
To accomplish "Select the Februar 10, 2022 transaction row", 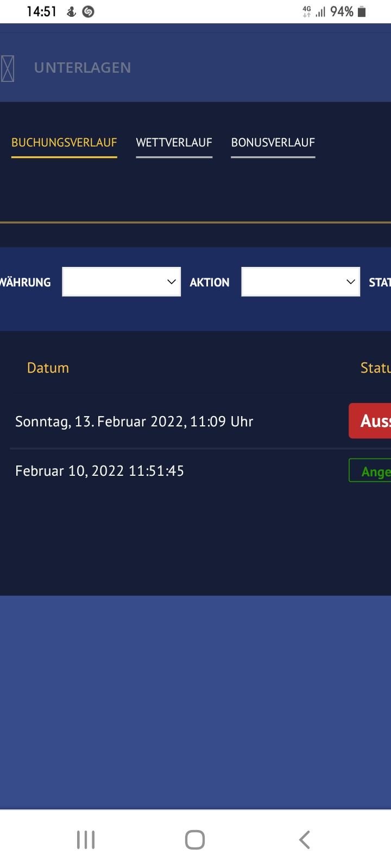I will pyautogui.click(x=100, y=470).
